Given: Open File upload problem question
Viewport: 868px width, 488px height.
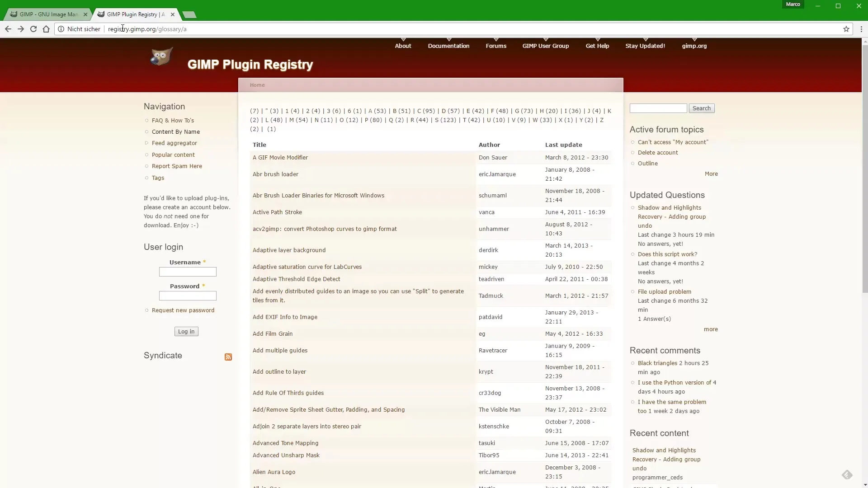Looking at the screenshot, I should click(x=665, y=292).
